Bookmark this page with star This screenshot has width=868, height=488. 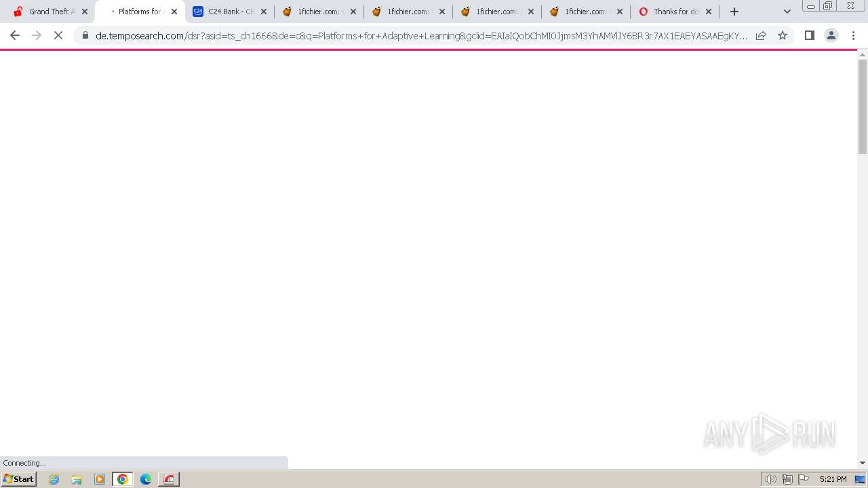tap(783, 35)
